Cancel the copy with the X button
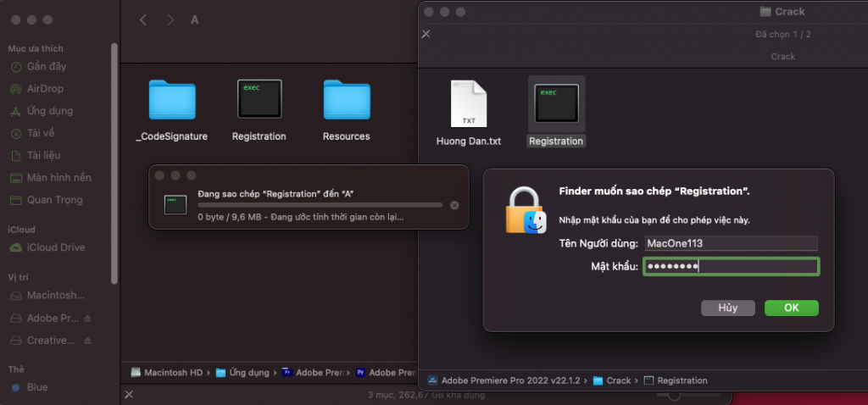The image size is (868, 405). coord(454,205)
